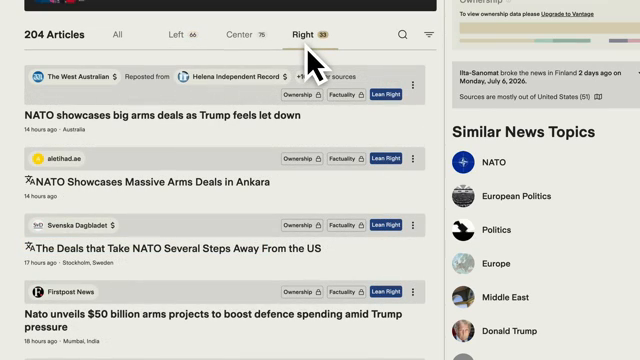Image resolution: width=640 pixels, height=360 pixels.
Task: Open the European Politics topic label
Action: 516,196
